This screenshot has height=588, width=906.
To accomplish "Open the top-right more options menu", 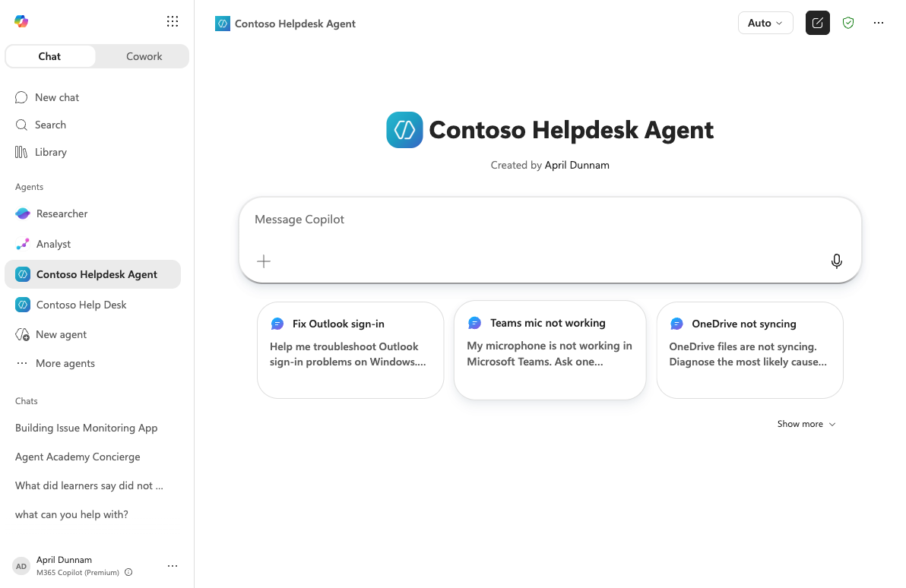I will (879, 23).
